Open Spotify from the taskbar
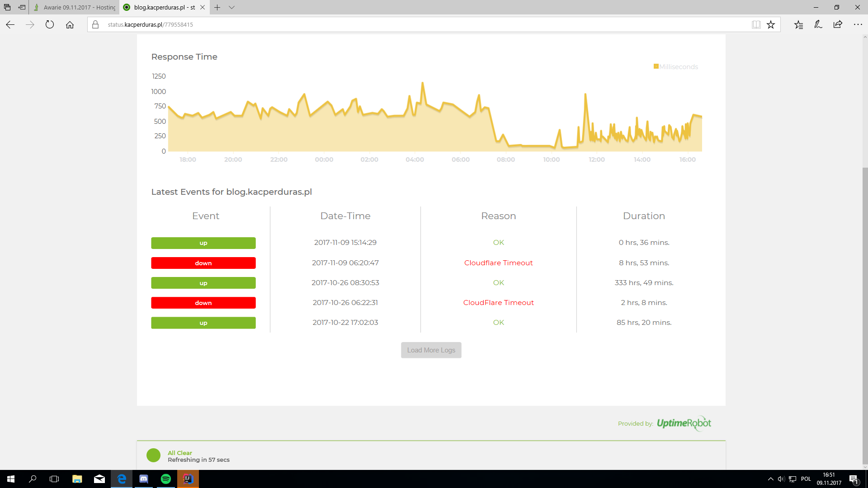868x488 pixels. point(165,479)
